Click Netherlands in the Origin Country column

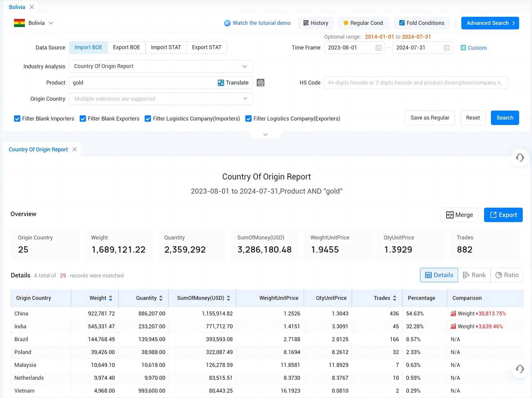29,378
